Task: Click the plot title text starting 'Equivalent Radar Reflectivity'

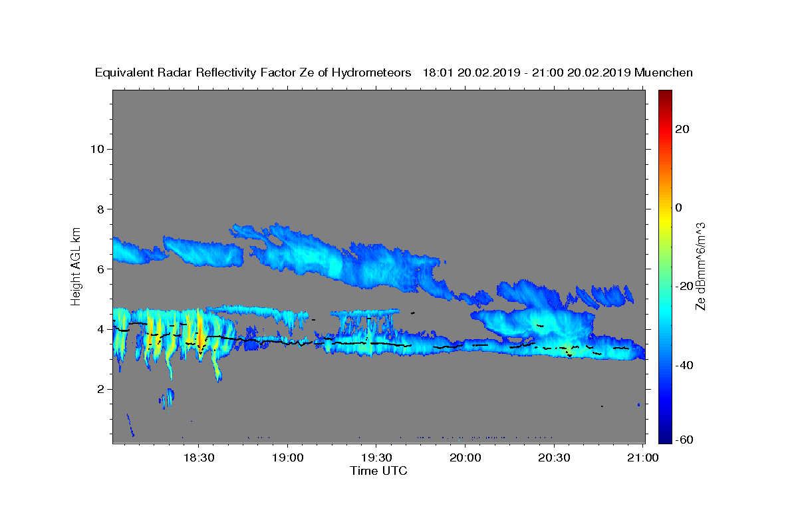Action: 394,73
